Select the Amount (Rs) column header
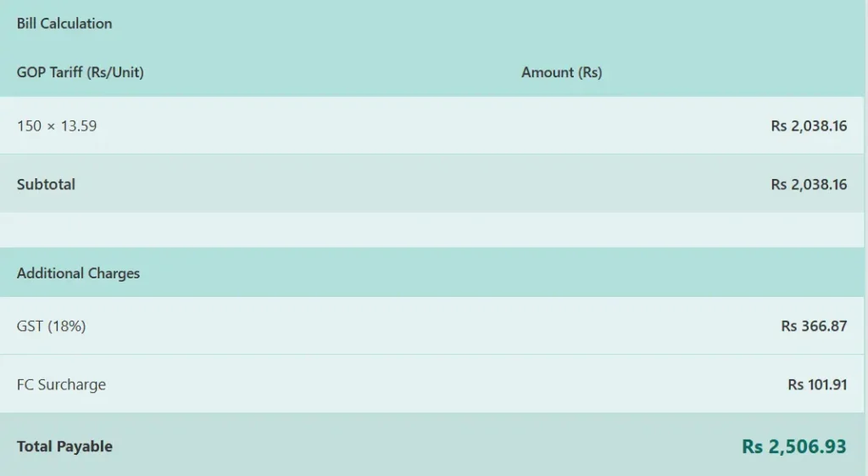Image resolution: width=868 pixels, height=476 pixels. [x=561, y=72]
